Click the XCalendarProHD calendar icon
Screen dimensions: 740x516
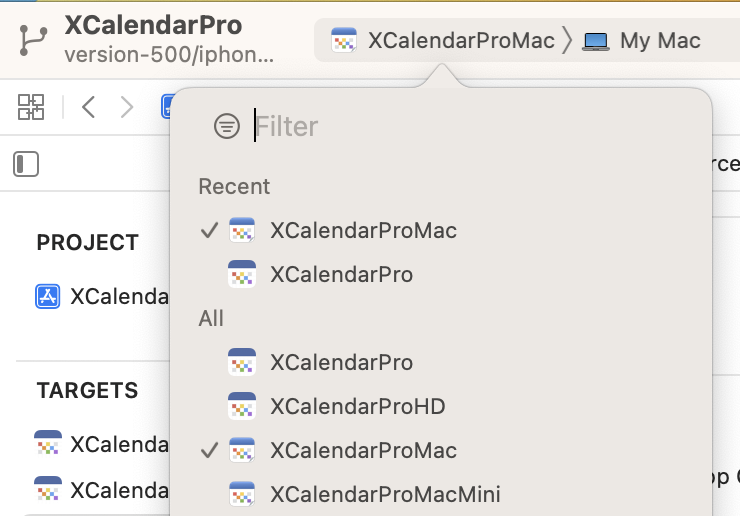tap(243, 406)
